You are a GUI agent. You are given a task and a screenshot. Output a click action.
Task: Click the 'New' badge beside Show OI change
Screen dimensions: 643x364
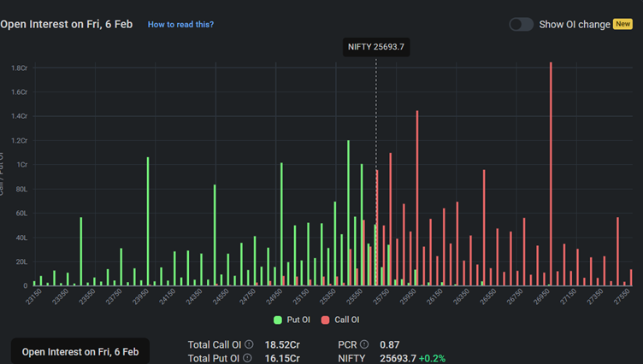tap(622, 24)
